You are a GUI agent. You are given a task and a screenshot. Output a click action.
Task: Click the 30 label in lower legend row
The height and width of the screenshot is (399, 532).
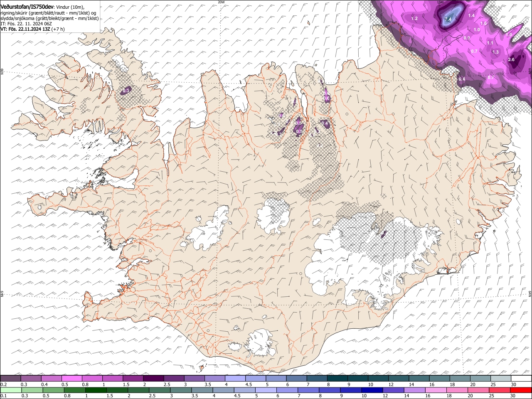pos(514,396)
